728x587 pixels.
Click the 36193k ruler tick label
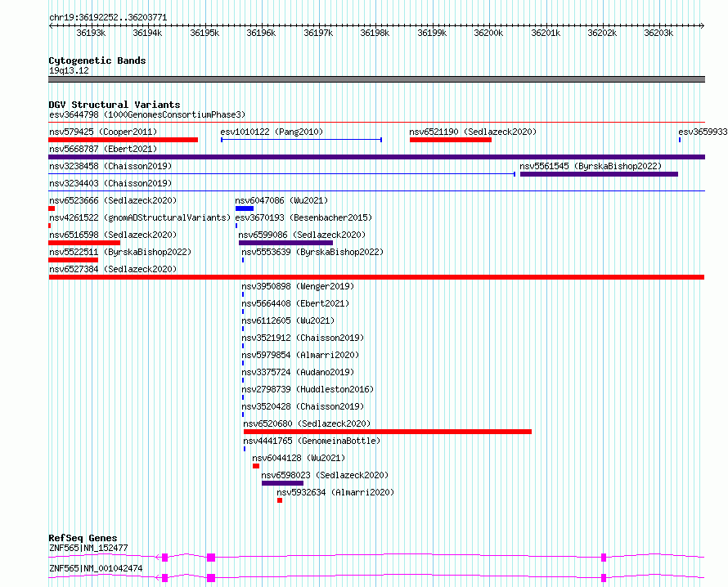(x=91, y=33)
